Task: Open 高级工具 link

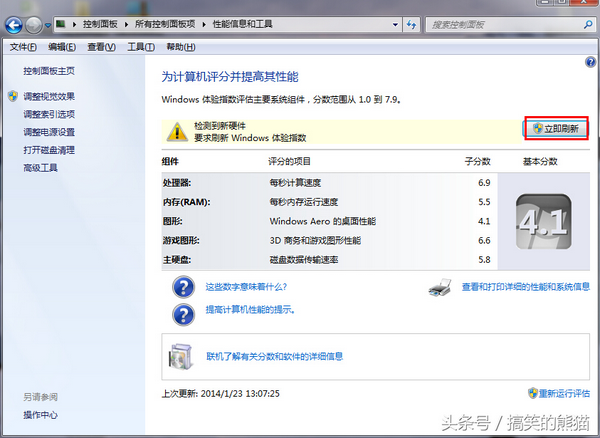Action: (x=40, y=168)
